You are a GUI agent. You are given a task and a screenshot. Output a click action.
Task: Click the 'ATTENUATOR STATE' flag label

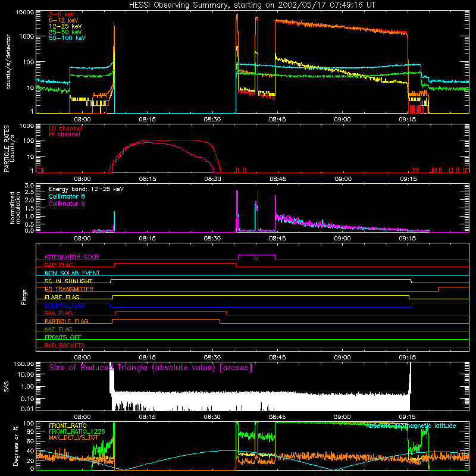(72, 257)
